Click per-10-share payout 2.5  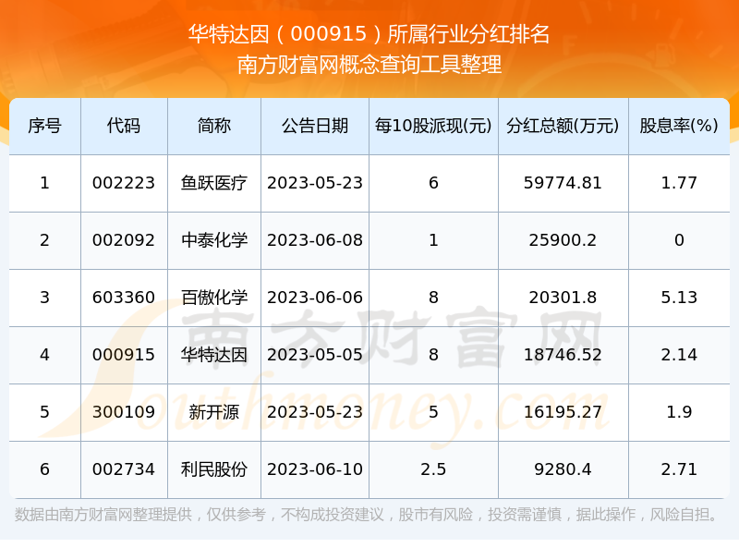coord(433,469)
